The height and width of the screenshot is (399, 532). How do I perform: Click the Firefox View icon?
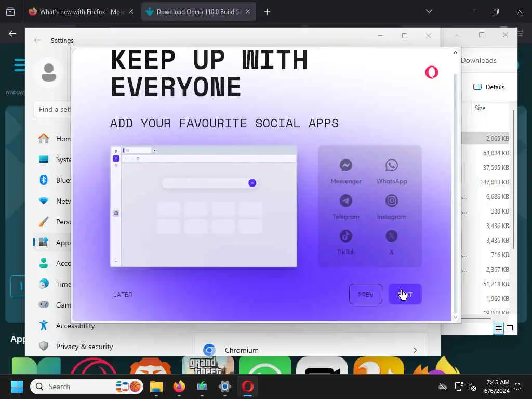click(x=10, y=12)
